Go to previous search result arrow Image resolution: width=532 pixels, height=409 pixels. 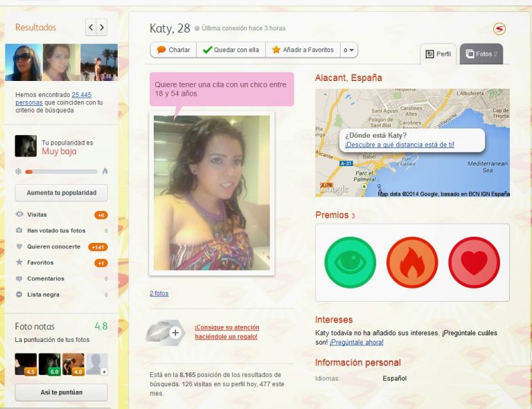tap(91, 28)
